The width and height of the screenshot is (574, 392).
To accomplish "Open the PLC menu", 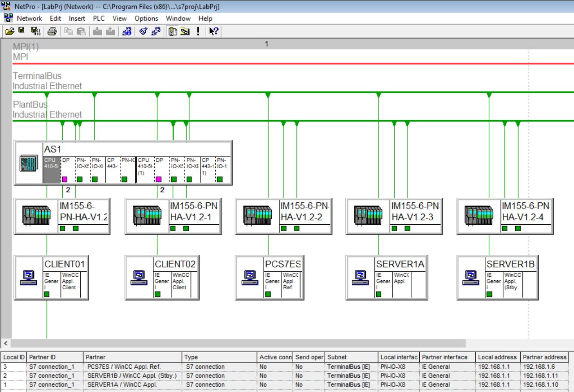I will [x=99, y=18].
